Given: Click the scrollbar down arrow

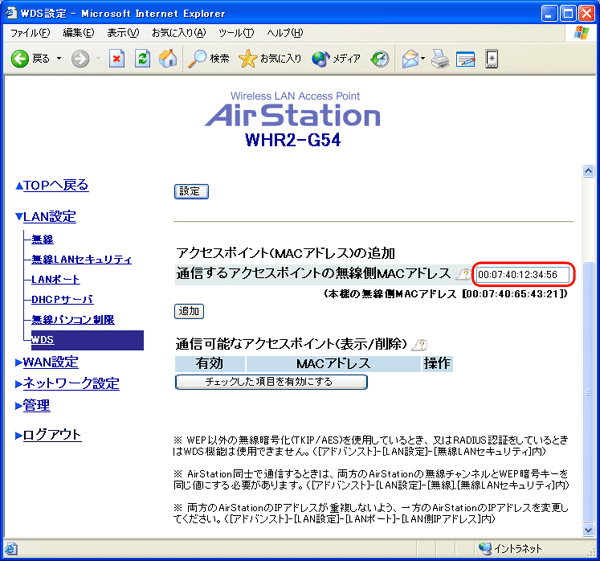Looking at the screenshot, I should coord(588,530).
